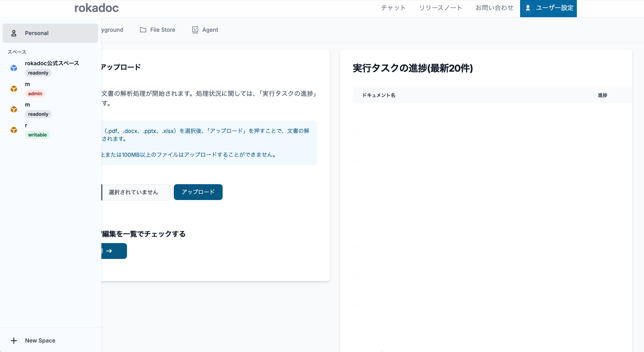
Task: Click the 進捗 column header
Action: (602, 95)
